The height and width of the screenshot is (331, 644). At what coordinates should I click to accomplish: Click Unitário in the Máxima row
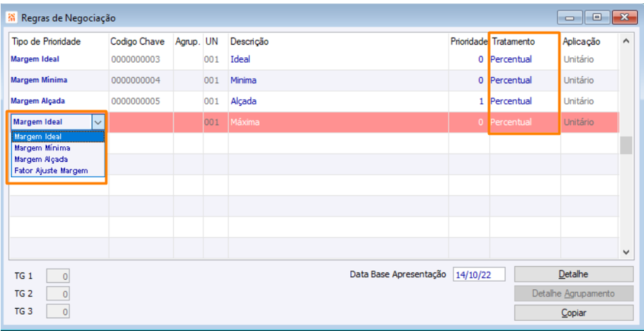(579, 122)
